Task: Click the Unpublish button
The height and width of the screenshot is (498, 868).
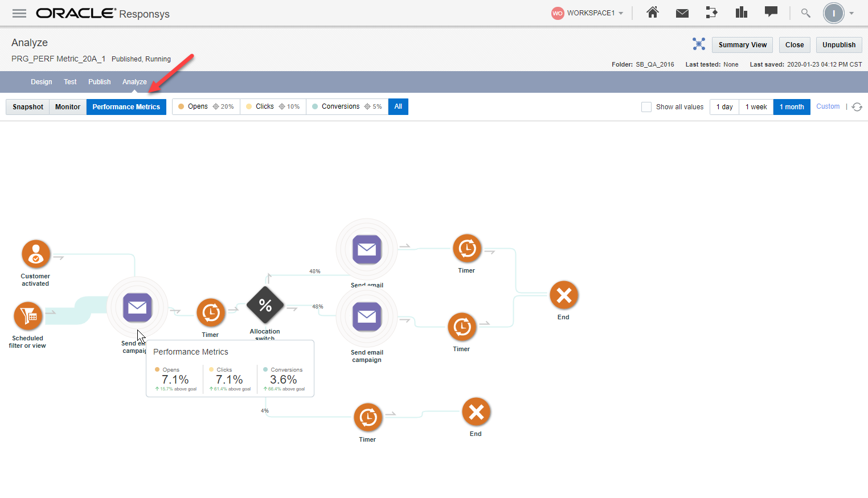Action: click(839, 44)
